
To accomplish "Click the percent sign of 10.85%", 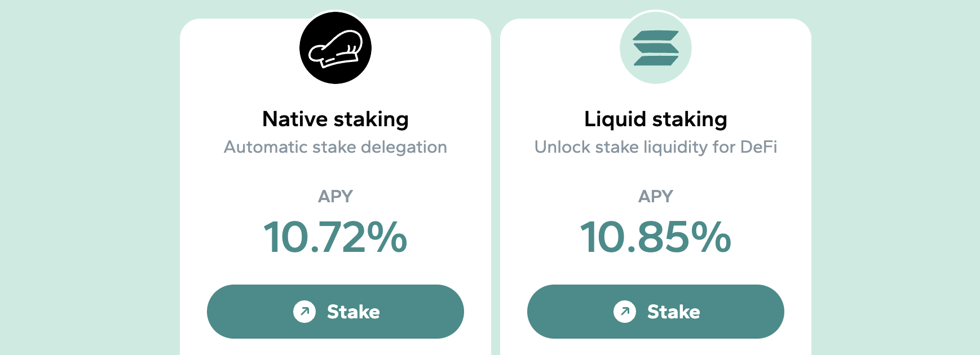I will coord(711,237).
